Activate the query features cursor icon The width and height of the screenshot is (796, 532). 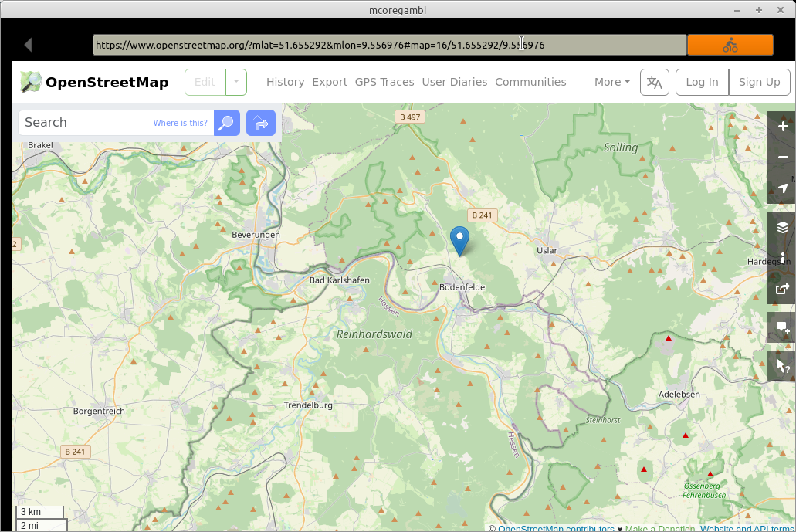pyautogui.click(x=782, y=366)
